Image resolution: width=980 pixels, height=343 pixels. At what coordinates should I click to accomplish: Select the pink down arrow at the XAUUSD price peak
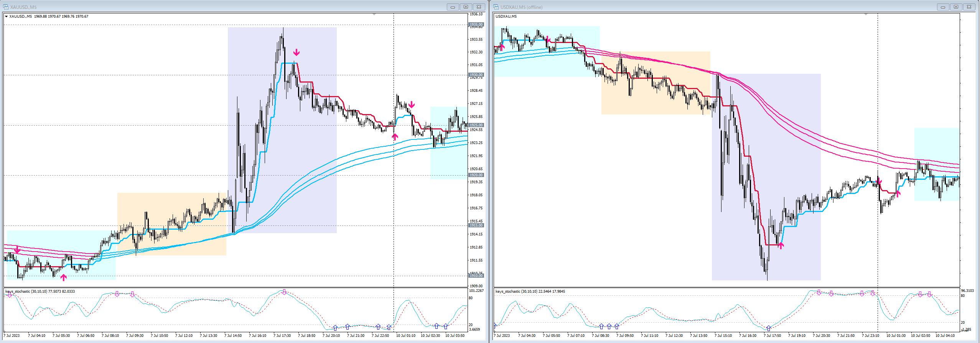pyautogui.click(x=296, y=53)
